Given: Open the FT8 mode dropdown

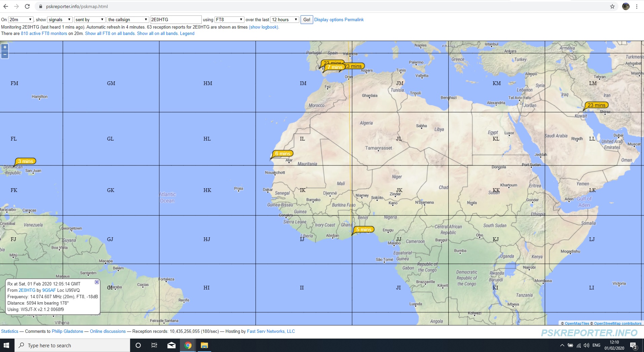Looking at the screenshot, I should click(229, 19).
